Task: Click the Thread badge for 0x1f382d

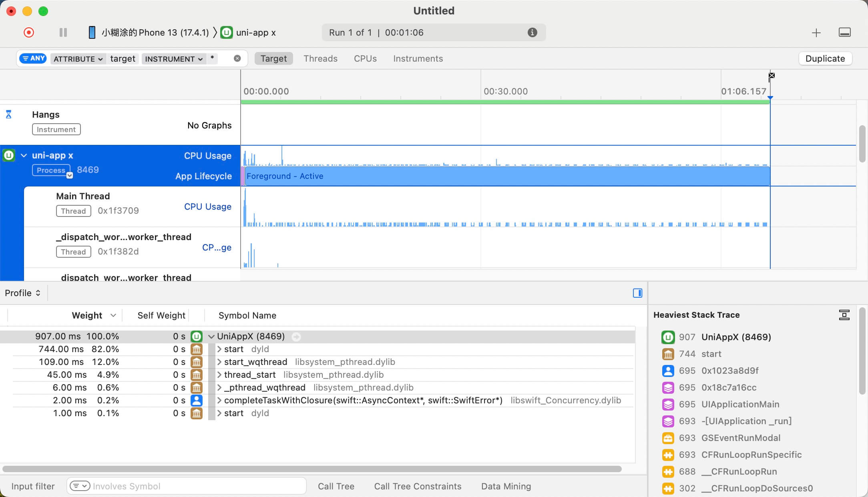Action: click(x=73, y=252)
